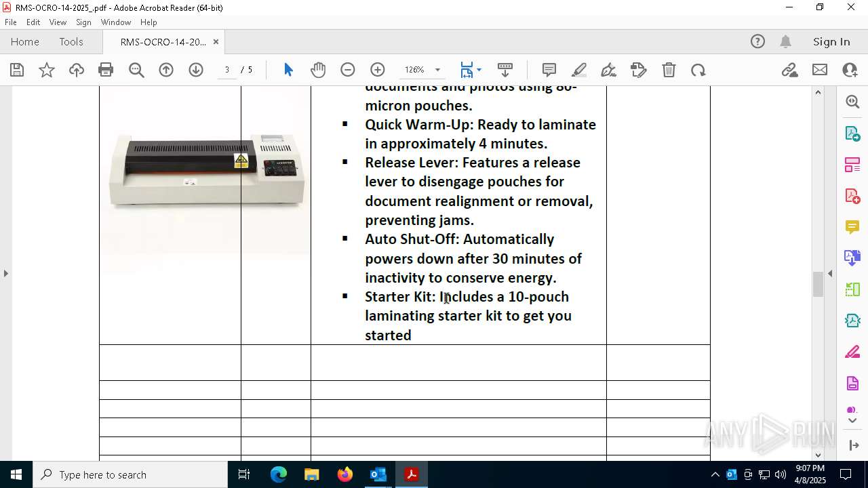Share a link to this file
The image size is (868, 488).
point(789,70)
